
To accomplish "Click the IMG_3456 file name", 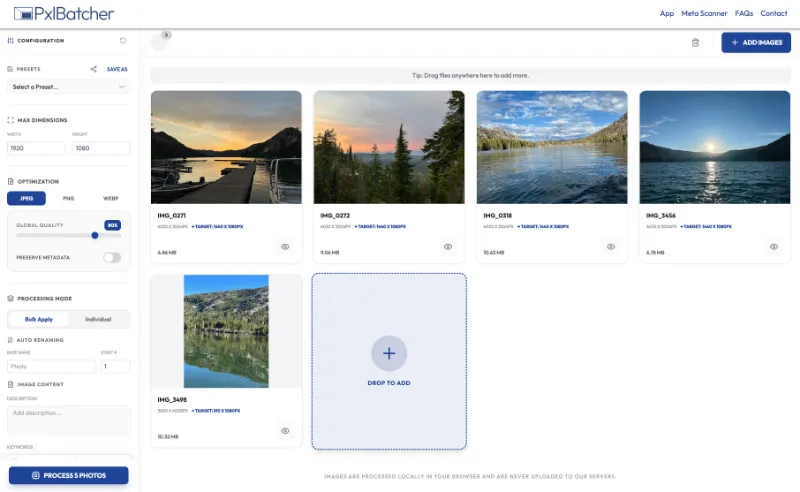I will [x=661, y=215].
